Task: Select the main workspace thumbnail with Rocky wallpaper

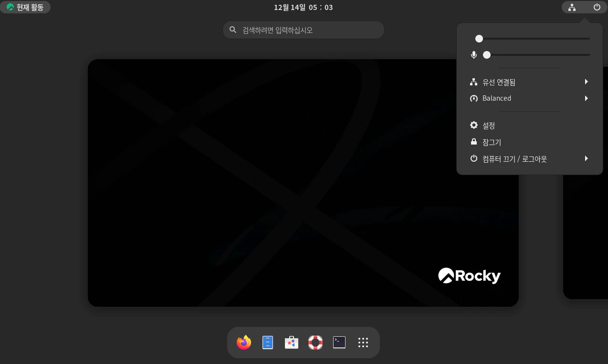Action: click(303, 183)
